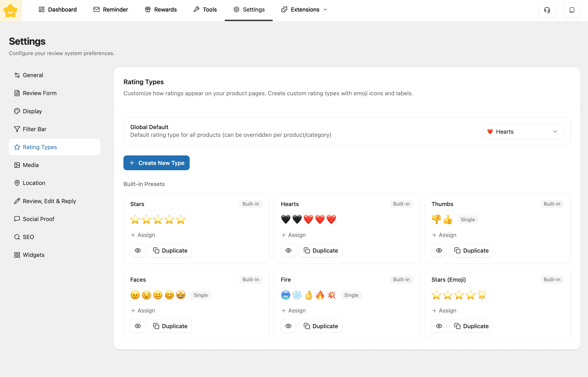588x377 pixels.
Task: Click the fifth star in Stars (Emoji) preset
Action: 482,295
